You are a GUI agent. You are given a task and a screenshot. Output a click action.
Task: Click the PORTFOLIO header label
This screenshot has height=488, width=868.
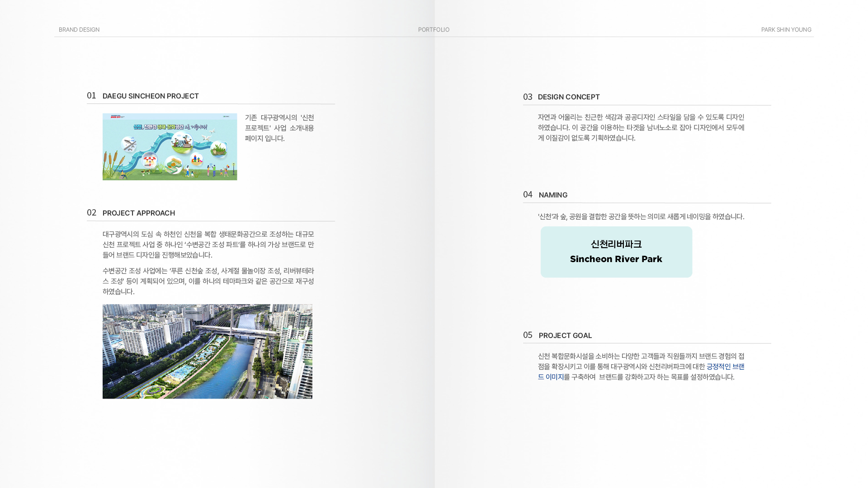(434, 30)
